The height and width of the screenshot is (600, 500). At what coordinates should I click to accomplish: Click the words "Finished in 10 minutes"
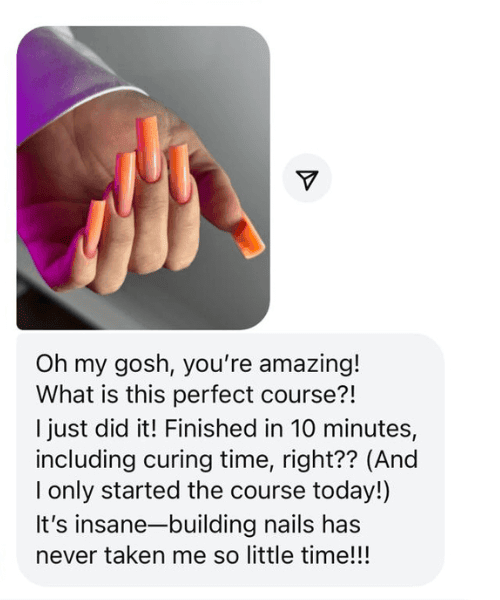click(290, 428)
